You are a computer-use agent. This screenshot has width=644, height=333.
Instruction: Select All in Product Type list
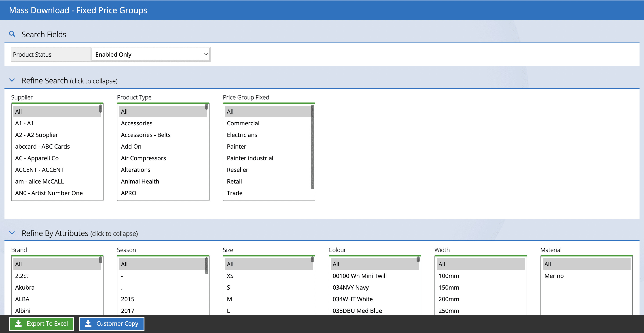click(x=163, y=111)
